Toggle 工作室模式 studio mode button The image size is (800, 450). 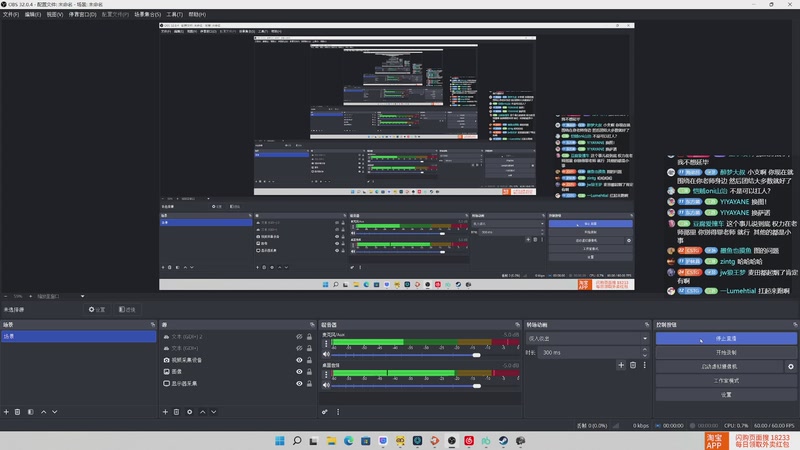726,381
